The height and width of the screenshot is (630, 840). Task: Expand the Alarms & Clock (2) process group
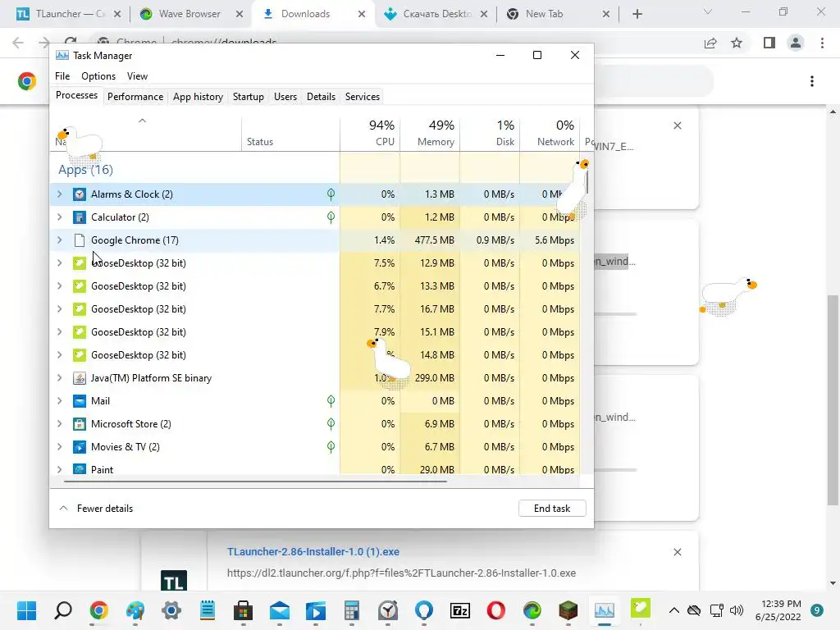tap(59, 194)
